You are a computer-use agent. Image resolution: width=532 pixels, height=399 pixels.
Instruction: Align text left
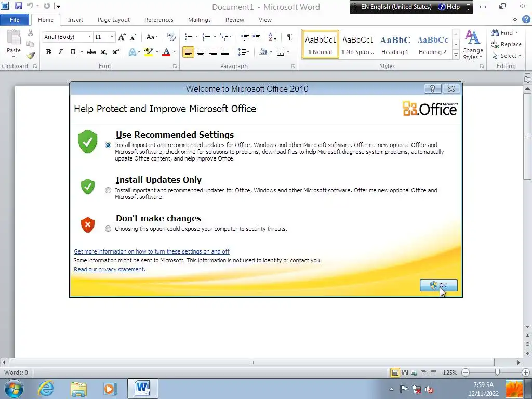pos(188,52)
